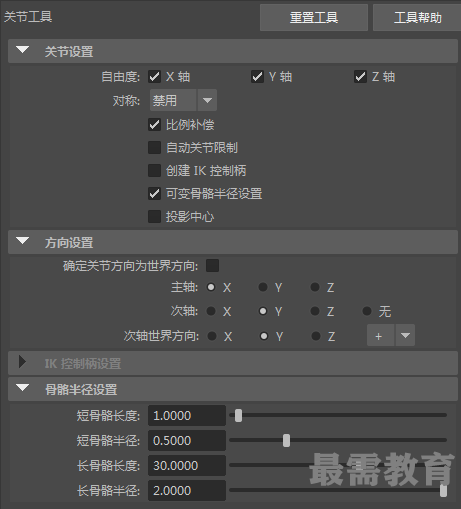Select X for 主轴
Screen dimensions: 461x509
click(x=211, y=287)
